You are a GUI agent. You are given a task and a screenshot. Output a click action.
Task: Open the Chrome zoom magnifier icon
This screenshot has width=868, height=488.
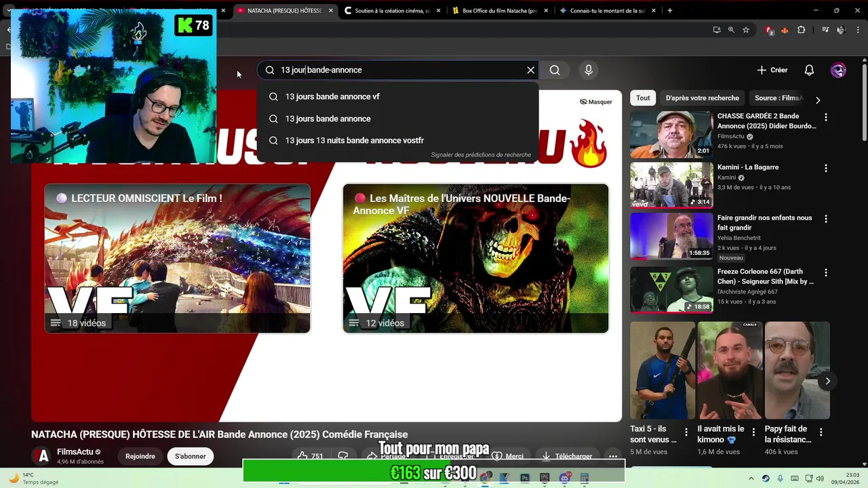click(x=731, y=30)
